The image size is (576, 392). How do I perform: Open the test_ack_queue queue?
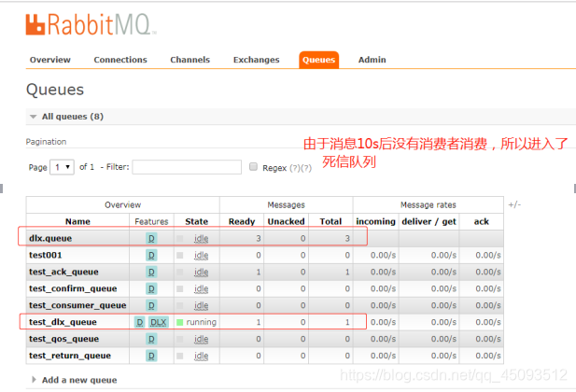[63, 272]
